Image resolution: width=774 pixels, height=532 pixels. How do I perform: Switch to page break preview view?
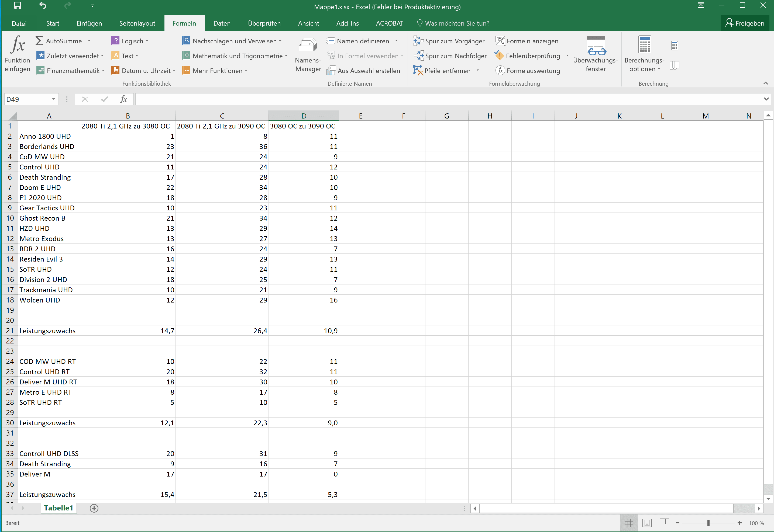[x=664, y=523]
